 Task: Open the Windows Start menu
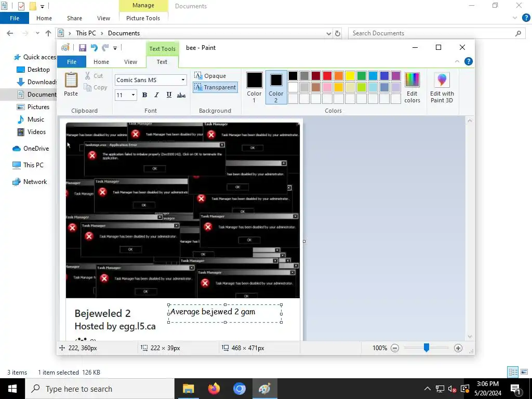12,389
